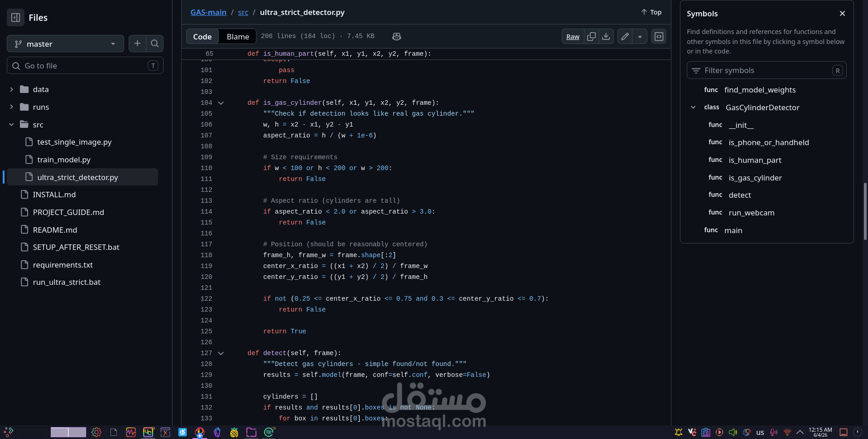Screen dimensions: 868x439
Task: Open SETUP_AFTER_RESET.bat file
Action: [x=76, y=247]
